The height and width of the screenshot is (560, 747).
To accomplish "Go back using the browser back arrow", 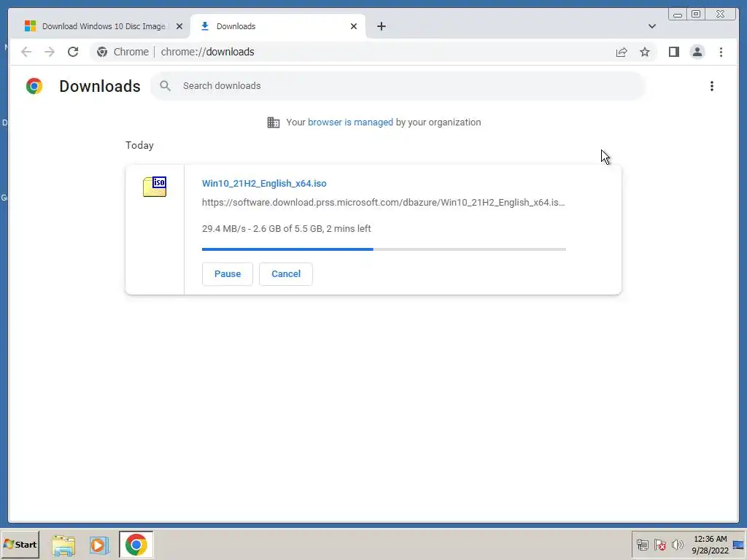I will point(26,52).
